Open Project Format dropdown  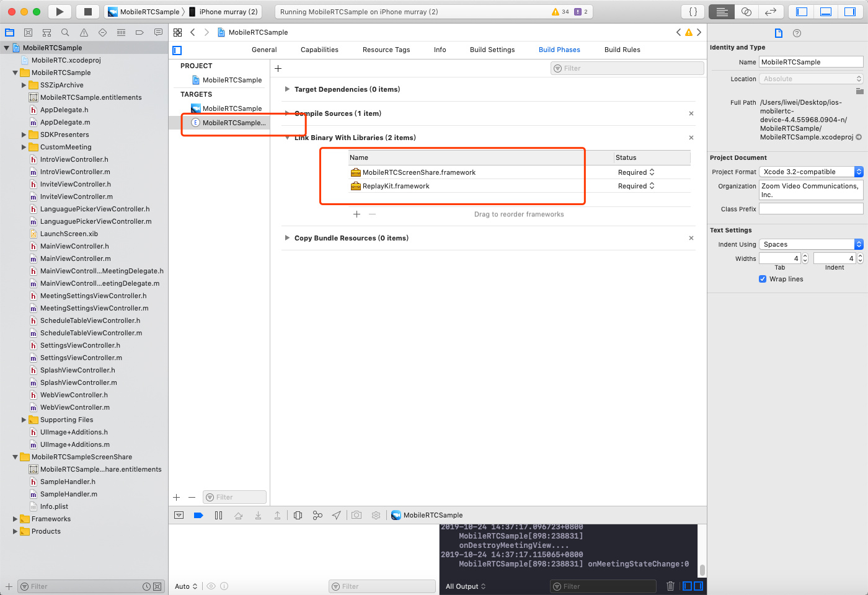811,172
